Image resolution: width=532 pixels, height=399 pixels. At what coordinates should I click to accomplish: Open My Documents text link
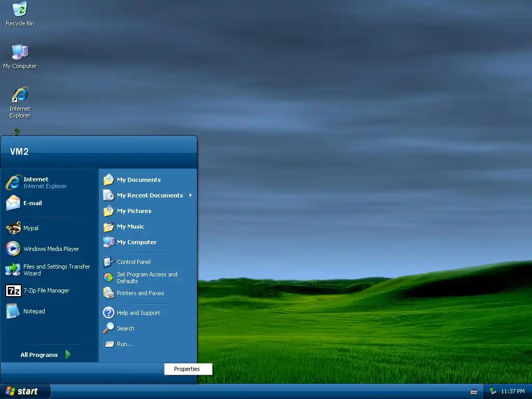[x=139, y=180]
